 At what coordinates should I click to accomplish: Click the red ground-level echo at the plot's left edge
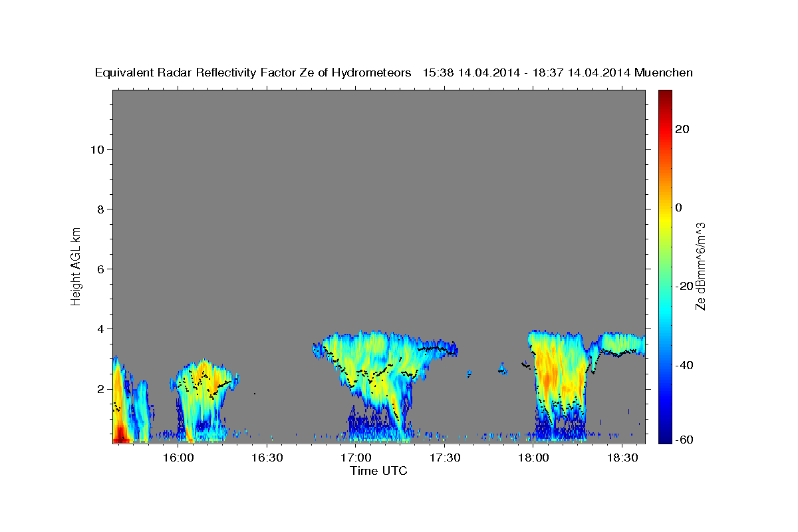(x=120, y=436)
